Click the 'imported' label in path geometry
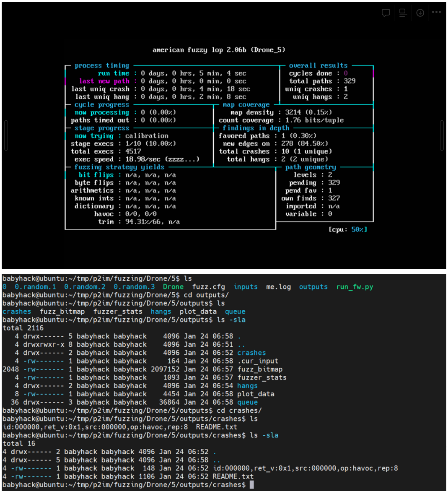 point(301,206)
